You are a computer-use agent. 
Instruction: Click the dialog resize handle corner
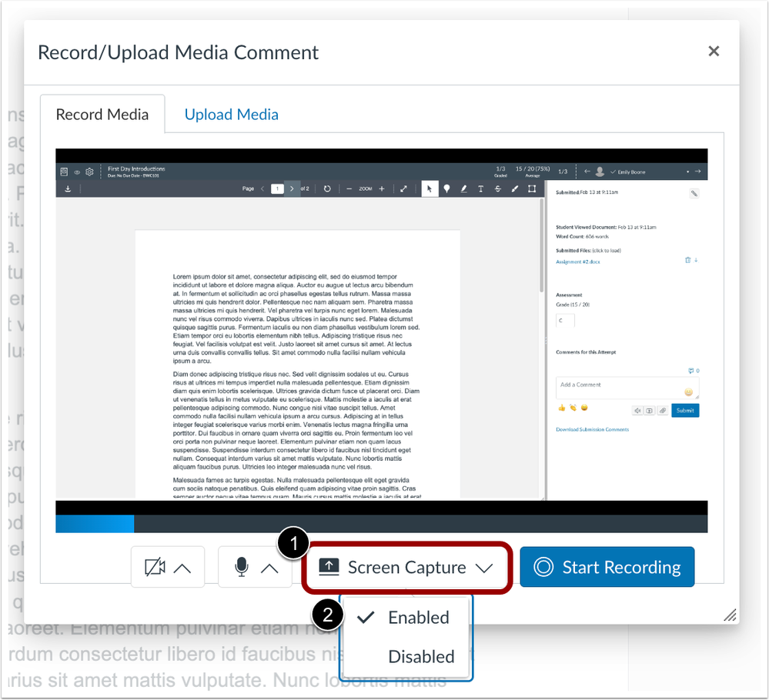click(730, 614)
